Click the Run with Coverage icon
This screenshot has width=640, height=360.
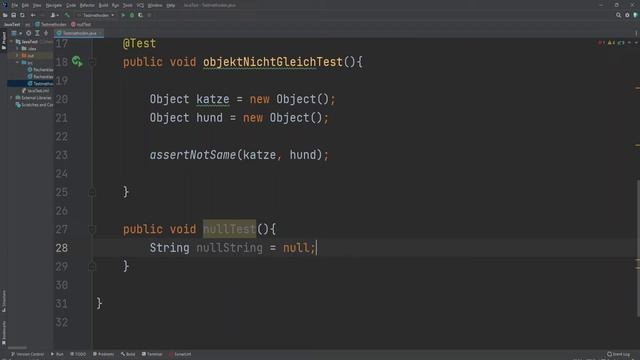tap(140, 15)
